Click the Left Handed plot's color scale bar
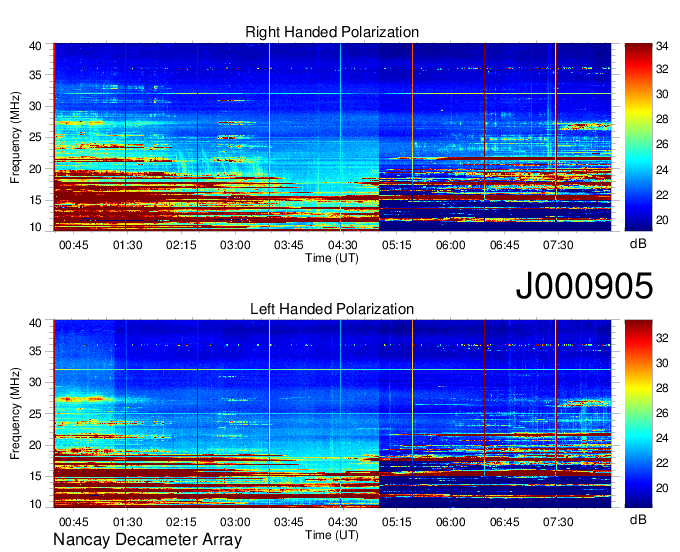The height and width of the screenshot is (552, 680). [638, 414]
